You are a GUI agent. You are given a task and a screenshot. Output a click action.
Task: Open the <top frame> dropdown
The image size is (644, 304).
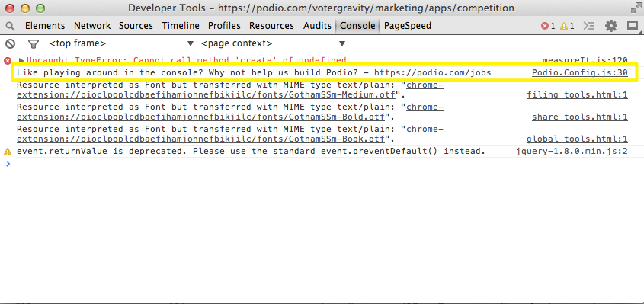(122, 43)
